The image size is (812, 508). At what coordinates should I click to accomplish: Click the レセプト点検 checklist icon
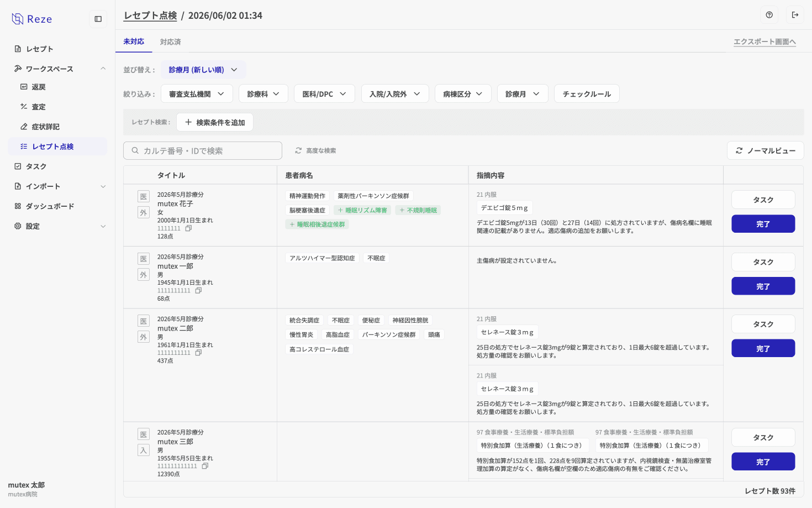click(24, 146)
